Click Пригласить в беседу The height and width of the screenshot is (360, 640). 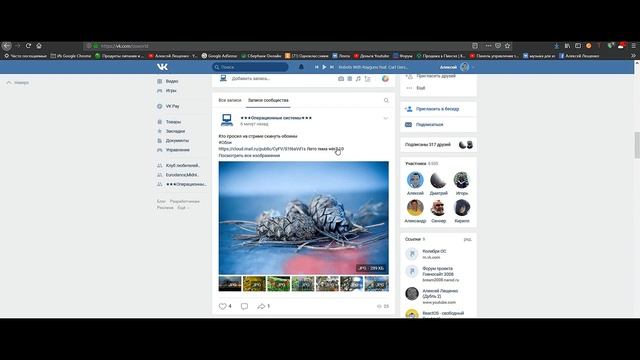tap(438, 109)
